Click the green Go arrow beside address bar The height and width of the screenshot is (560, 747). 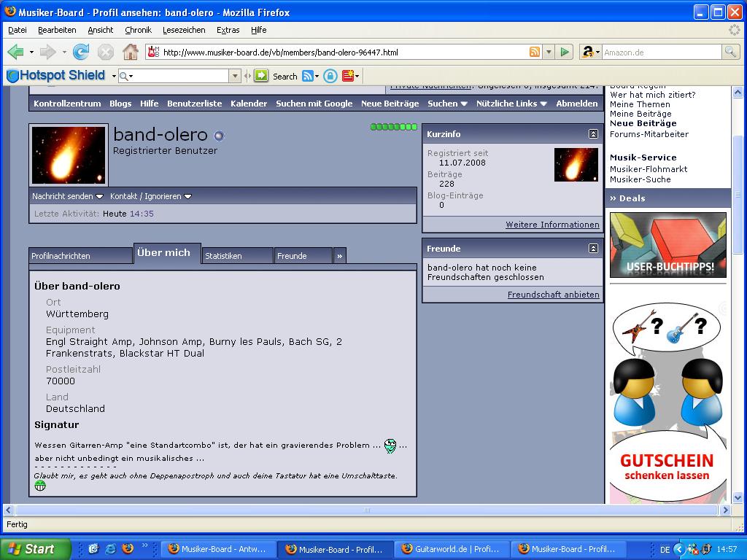pyautogui.click(x=565, y=52)
